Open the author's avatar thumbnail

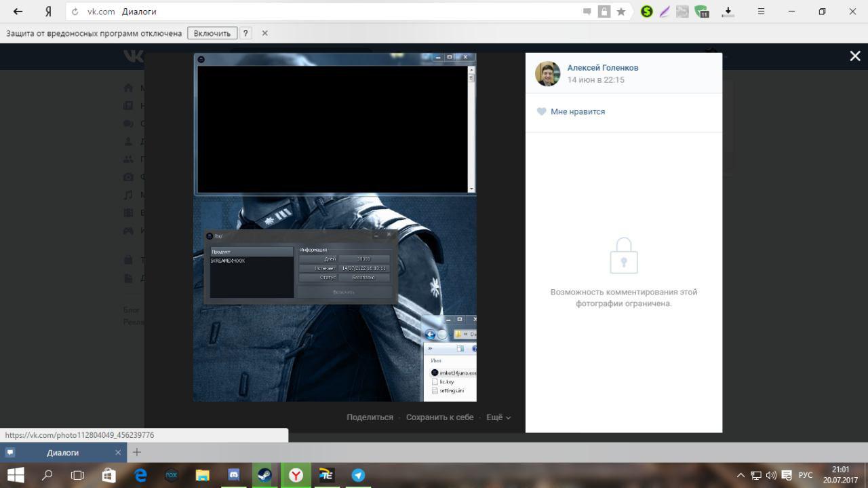pyautogui.click(x=547, y=73)
